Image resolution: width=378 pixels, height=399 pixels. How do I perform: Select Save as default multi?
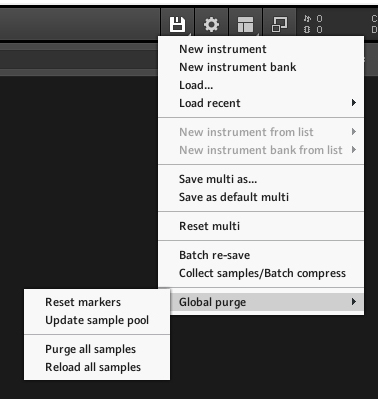coord(261,197)
